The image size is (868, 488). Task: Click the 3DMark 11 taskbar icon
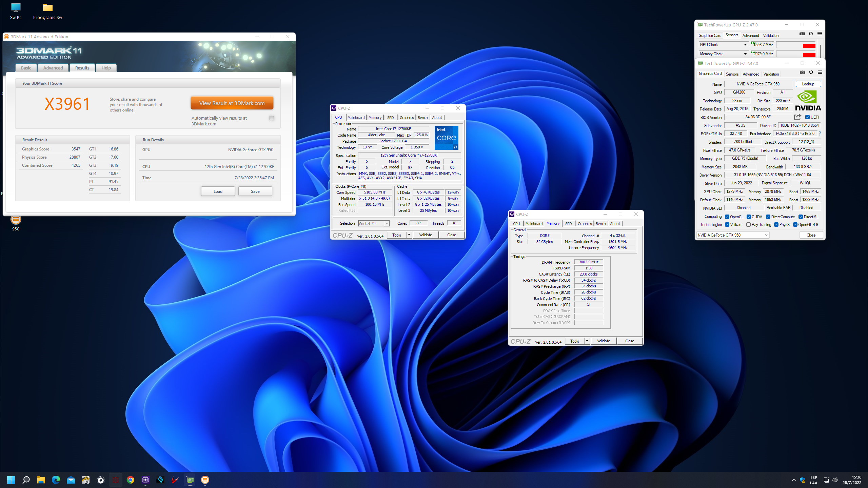pyautogui.click(x=205, y=480)
